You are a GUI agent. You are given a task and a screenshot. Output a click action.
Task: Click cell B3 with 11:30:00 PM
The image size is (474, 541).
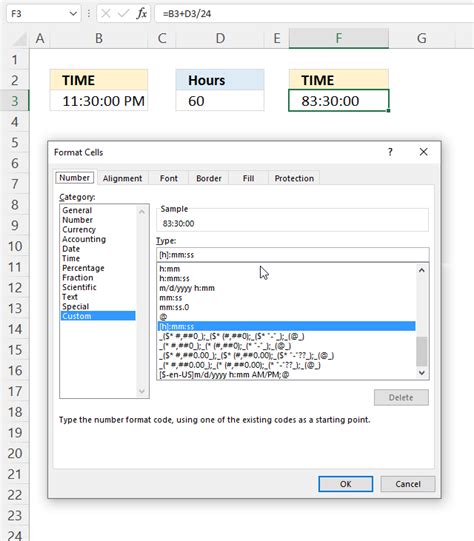(x=99, y=101)
